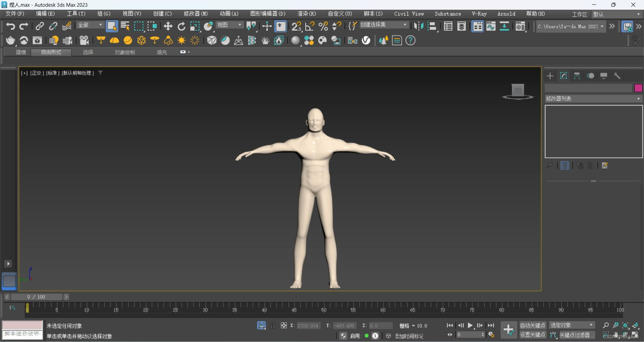Open the Curve Editor
The height and width of the screenshot is (342, 644).
pyautogui.click(x=491, y=26)
